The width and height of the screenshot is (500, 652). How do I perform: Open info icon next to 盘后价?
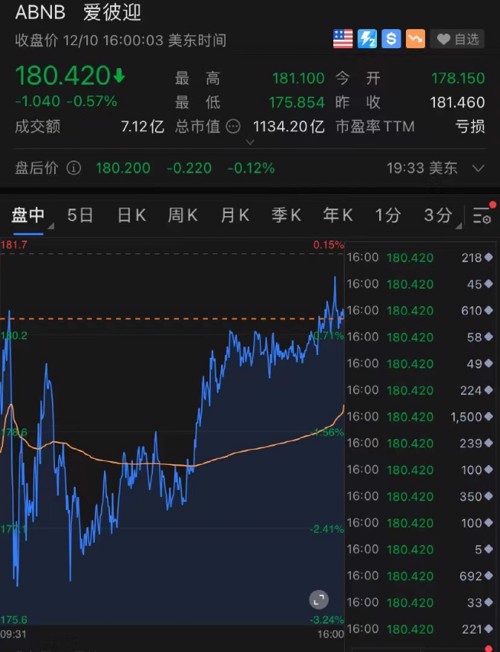74,168
